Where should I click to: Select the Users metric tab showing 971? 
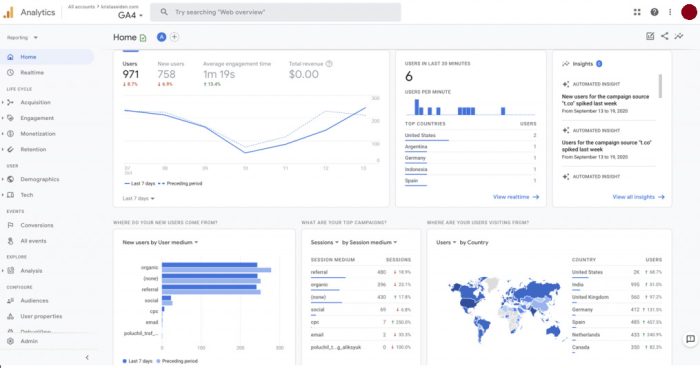coord(131,73)
